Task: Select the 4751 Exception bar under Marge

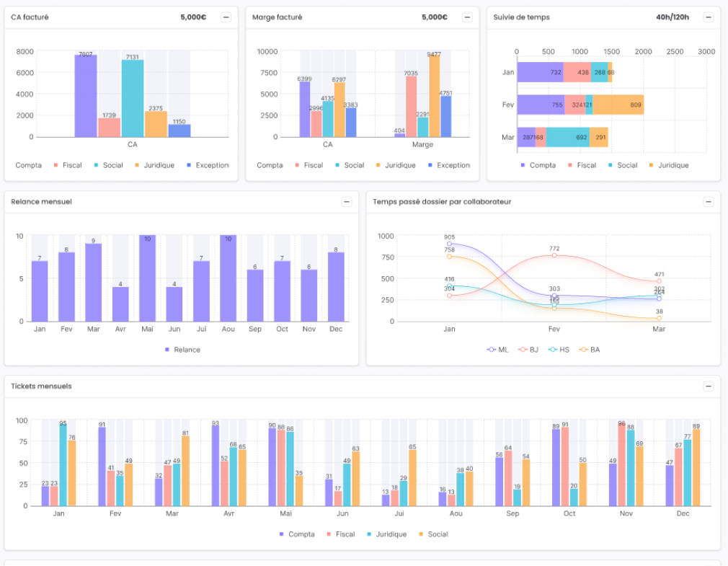Action: tap(445, 117)
